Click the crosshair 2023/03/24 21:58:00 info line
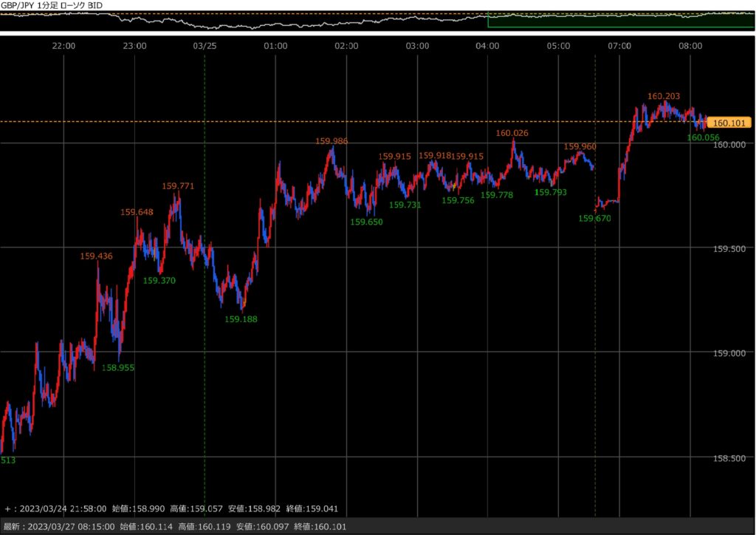Image resolution: width=756 pixels, height=535 pixels. 171,509
